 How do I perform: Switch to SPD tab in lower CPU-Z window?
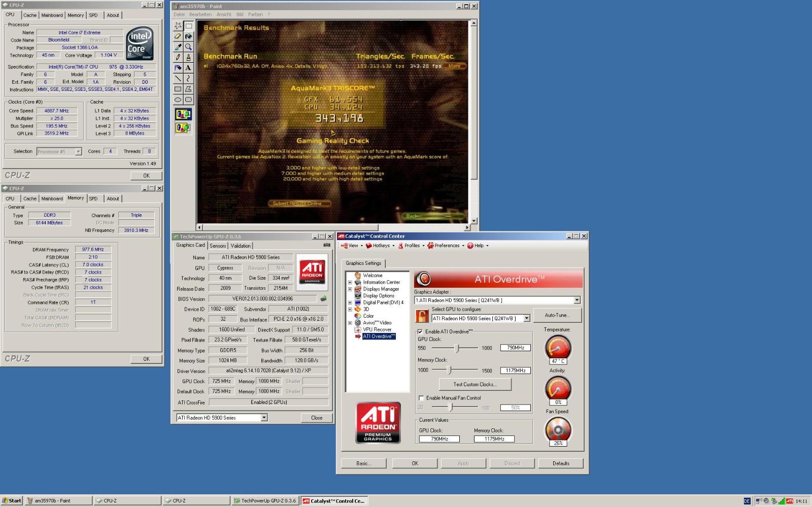93,198
